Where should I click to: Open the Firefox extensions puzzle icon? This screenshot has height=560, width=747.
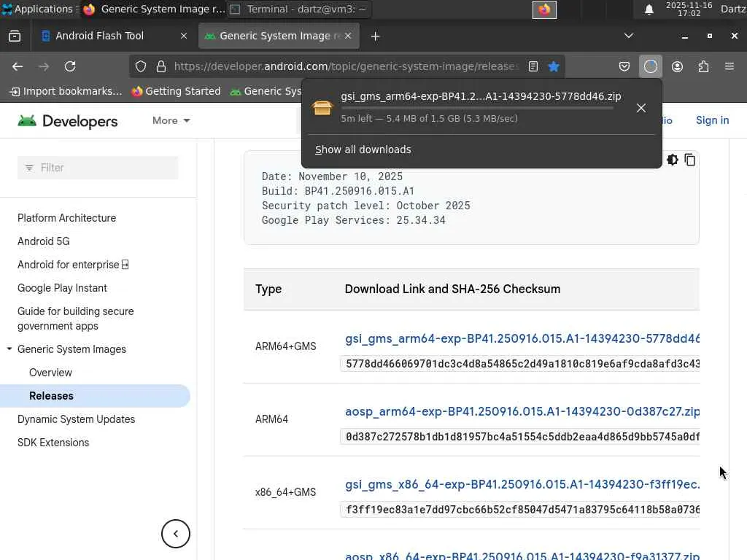click(703, 66)
